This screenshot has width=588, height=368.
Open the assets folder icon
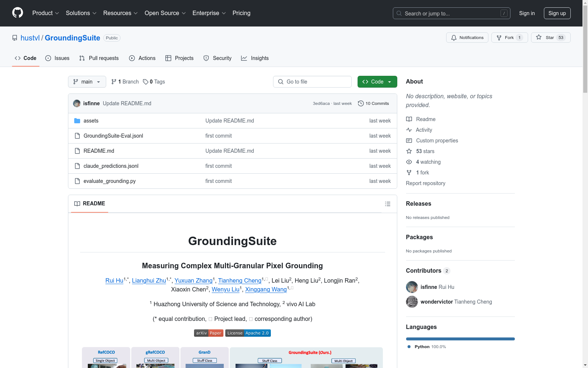tap(77, 121)
